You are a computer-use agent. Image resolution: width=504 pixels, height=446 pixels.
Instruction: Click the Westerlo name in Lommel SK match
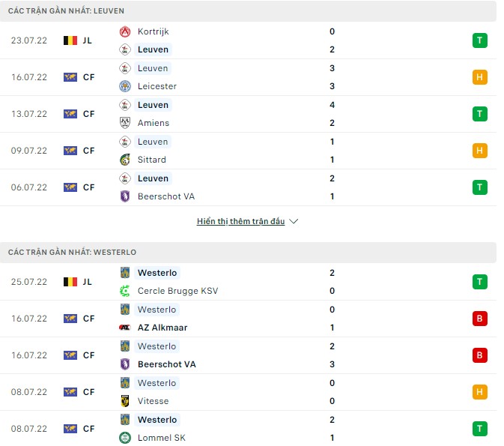[x=157, y=420]
